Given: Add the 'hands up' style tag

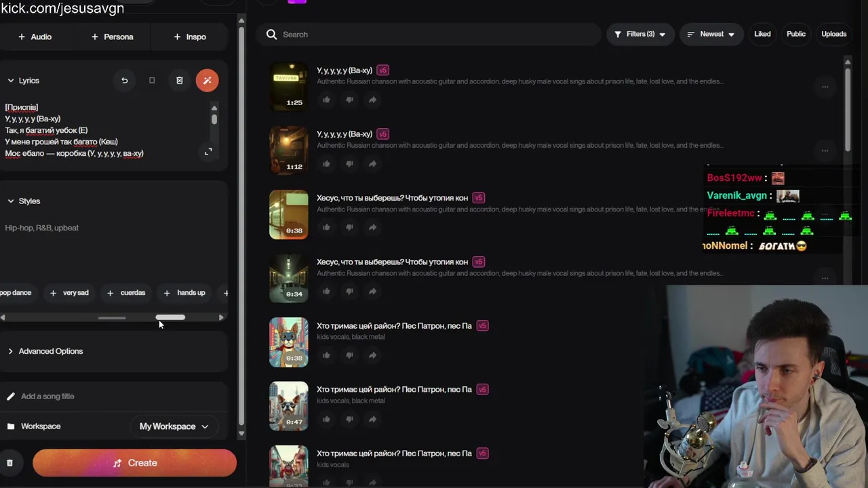Looking at the screenshot, I should click(184, 293).
